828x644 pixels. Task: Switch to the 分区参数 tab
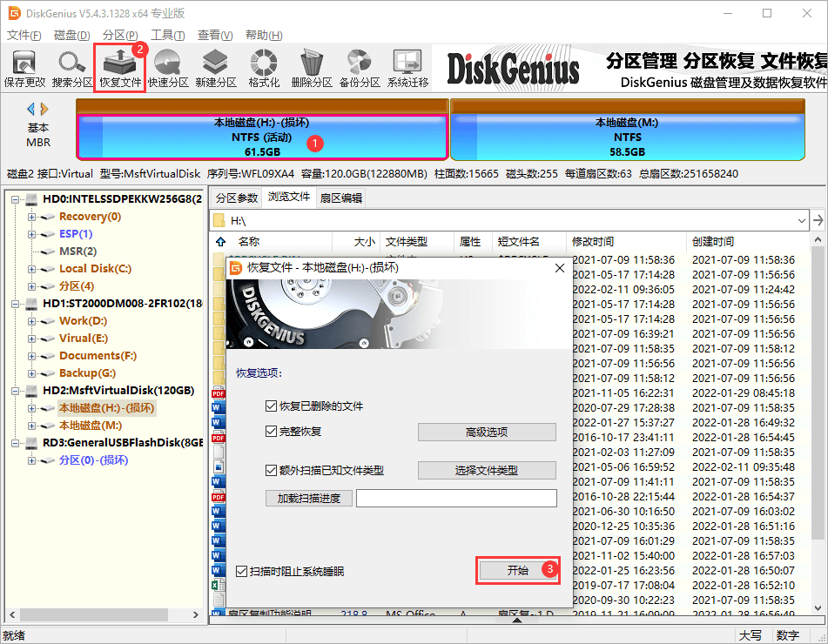click(237, 198)
